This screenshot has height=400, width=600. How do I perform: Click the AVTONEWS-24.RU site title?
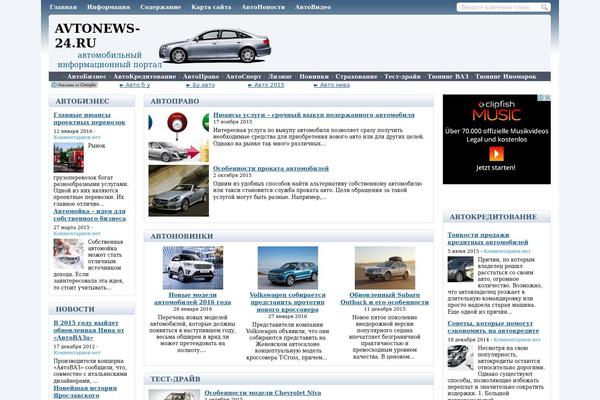97,36
